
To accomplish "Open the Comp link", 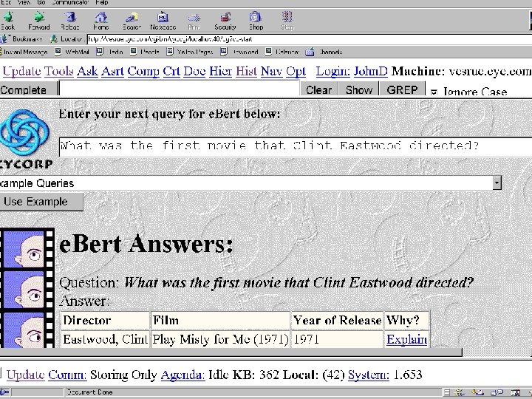I will (143, 71).
